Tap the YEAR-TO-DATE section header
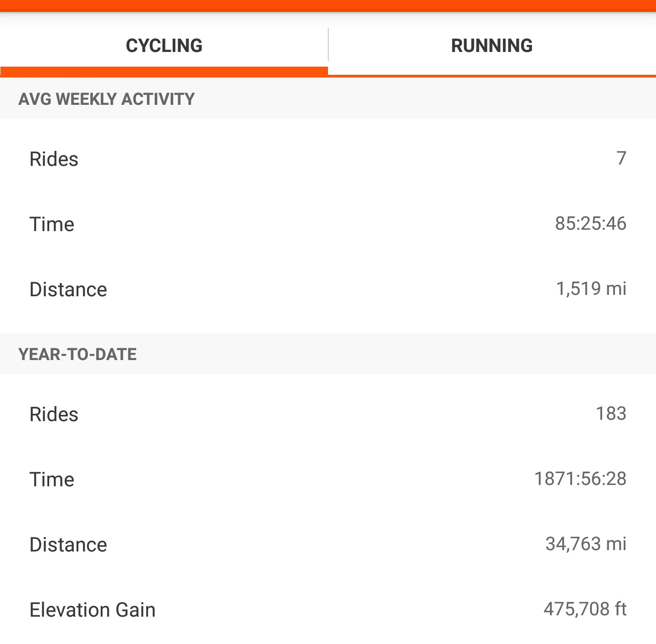This screenshot has width=656, height=644. pos(77,354)
